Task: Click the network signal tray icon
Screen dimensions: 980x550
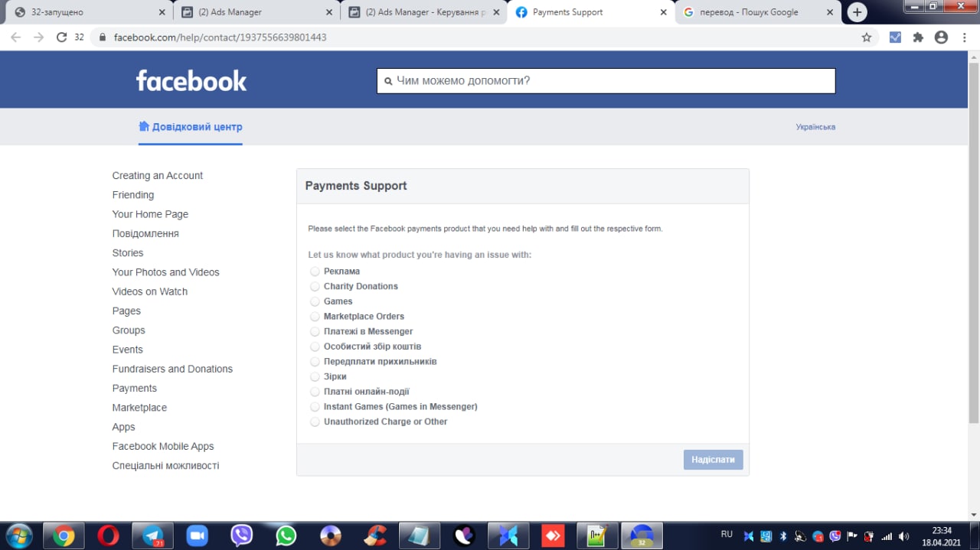Action: click(887, 536)
